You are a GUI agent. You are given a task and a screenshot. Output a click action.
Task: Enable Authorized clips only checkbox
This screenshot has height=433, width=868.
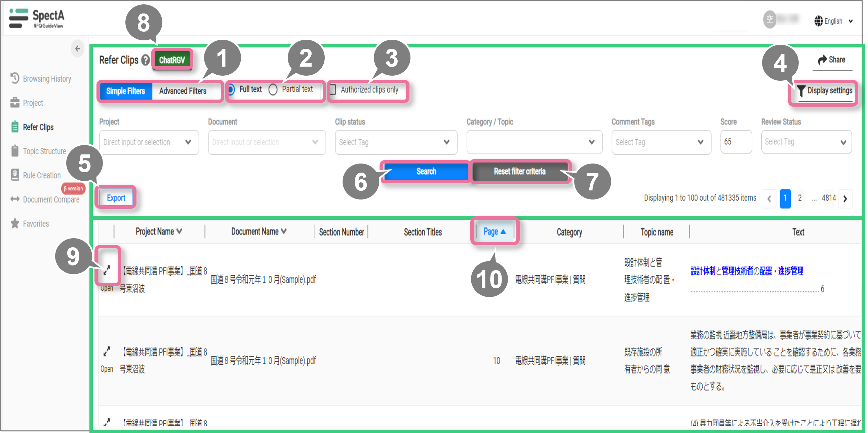(332, 89)
